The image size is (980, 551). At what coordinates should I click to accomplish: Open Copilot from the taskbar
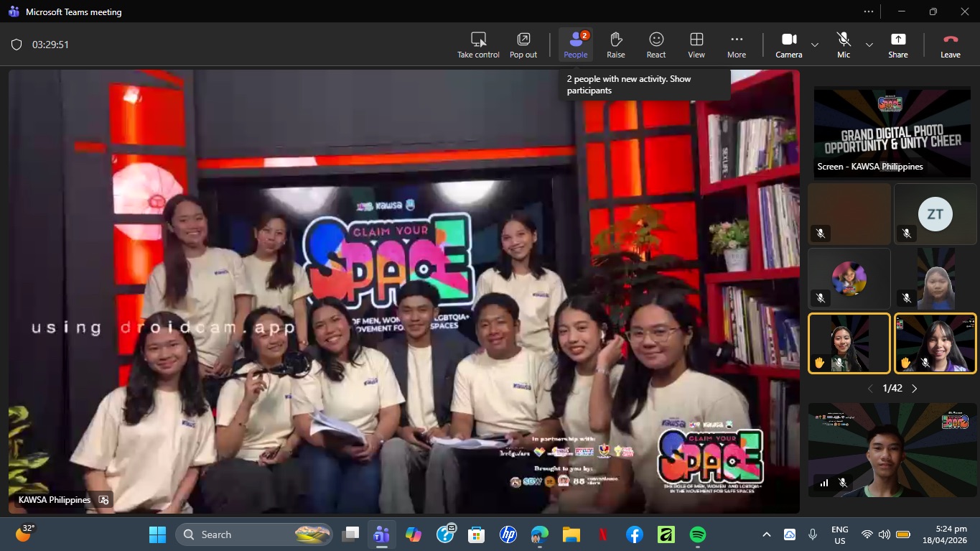(414, 534)
